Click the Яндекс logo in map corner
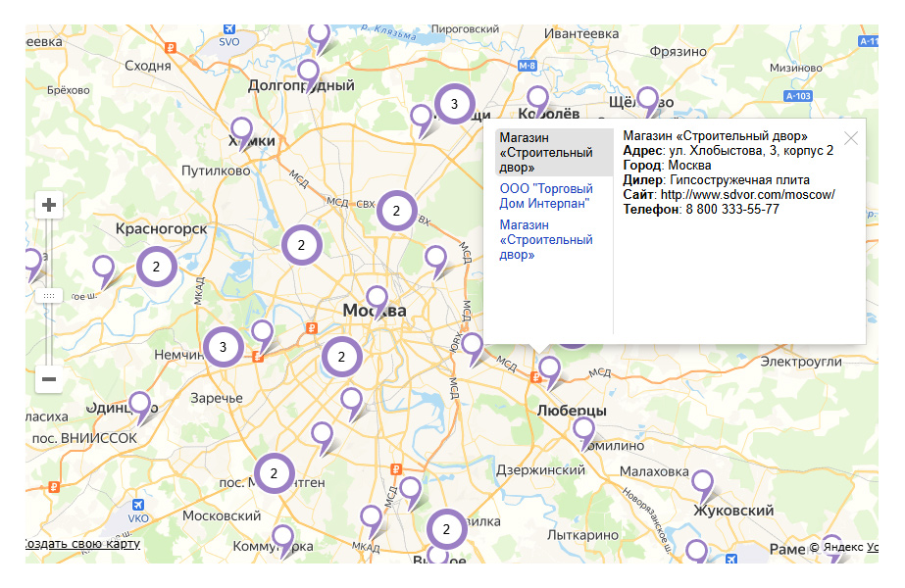This screenshot has width=905, height=588. (843, 548)
